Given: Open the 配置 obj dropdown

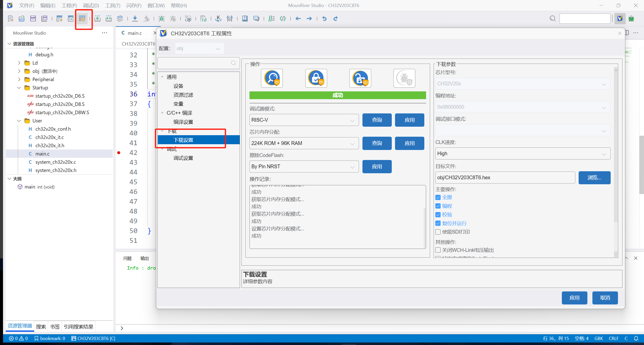Looking at the screenshot, I should [199, 49].
